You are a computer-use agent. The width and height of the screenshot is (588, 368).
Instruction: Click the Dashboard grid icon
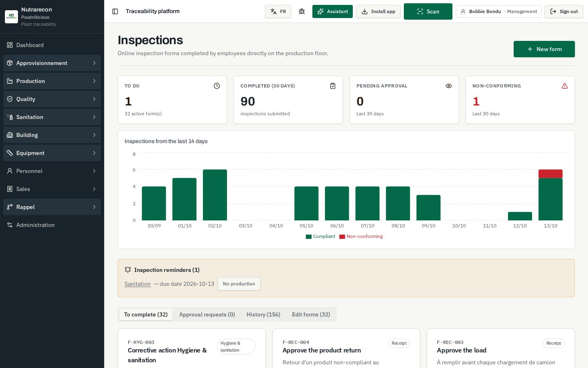[10, 45]
